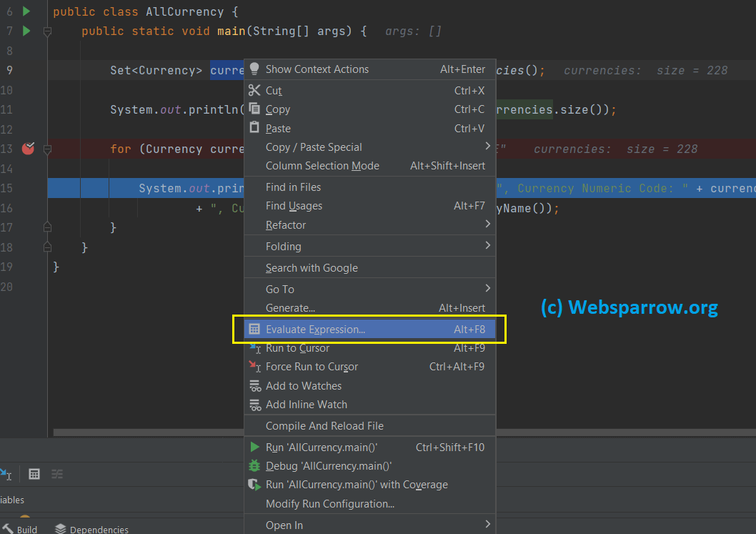Select the Evaluate Expression calculator icon
This screenshot has height=534, width=756.
click(x=255, y=329)
